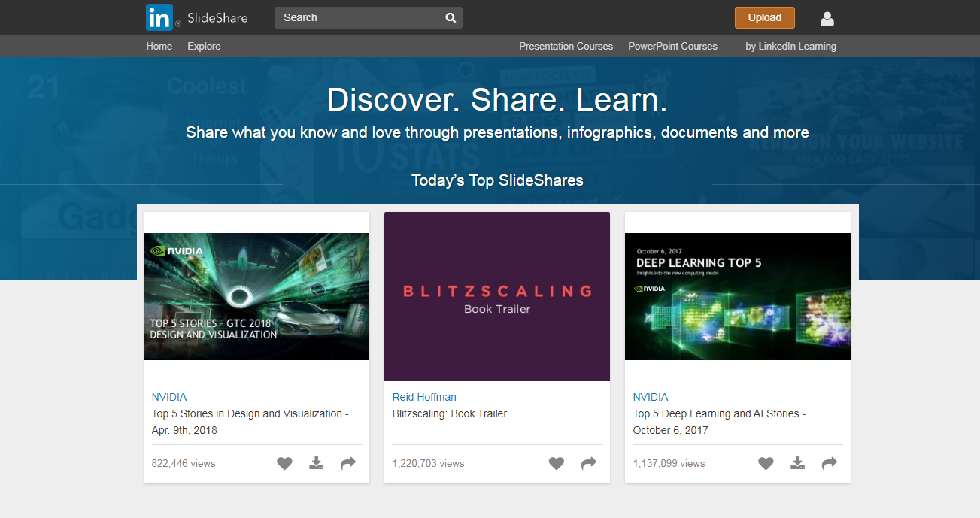Screen dimensions: 980x518
Task: Open the Blitzscaling Book Trailer thumbnail
Action: click(497, 296)
